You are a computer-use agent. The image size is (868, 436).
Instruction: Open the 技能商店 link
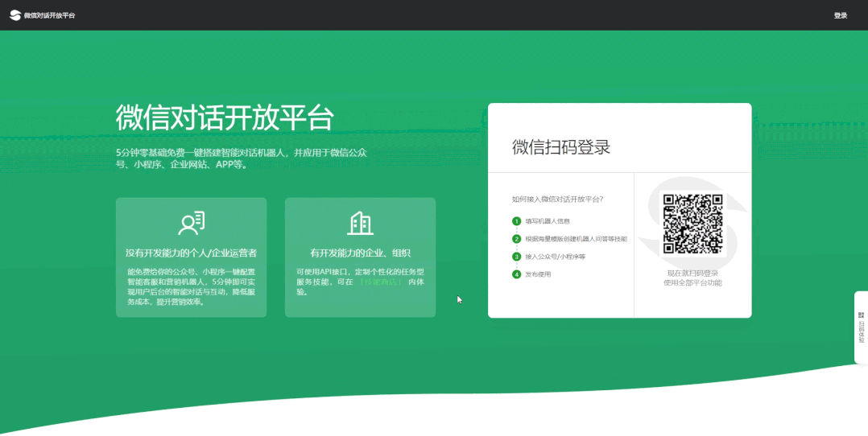(380, 282)
